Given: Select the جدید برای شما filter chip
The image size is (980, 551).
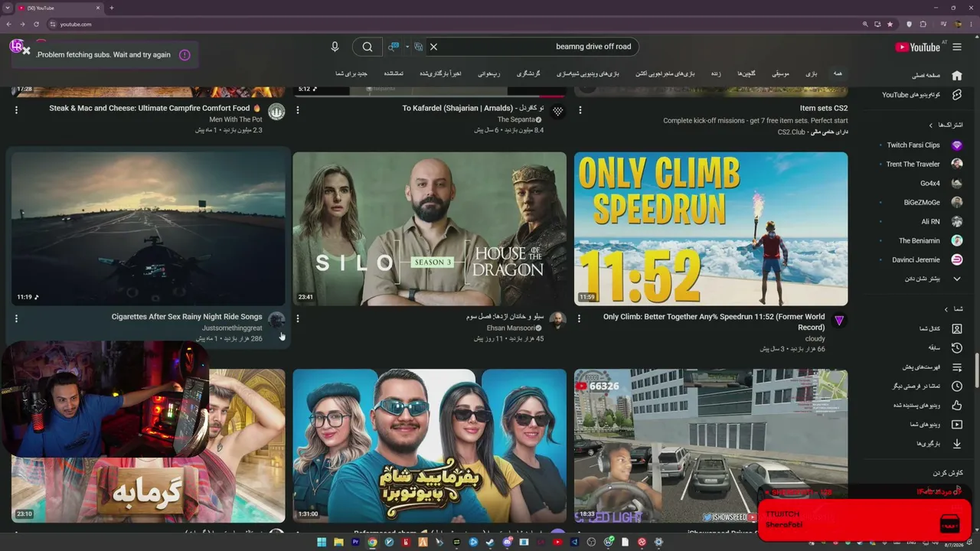Looking at the screenshot, I should pyautogui.click(x=351, y=73).
